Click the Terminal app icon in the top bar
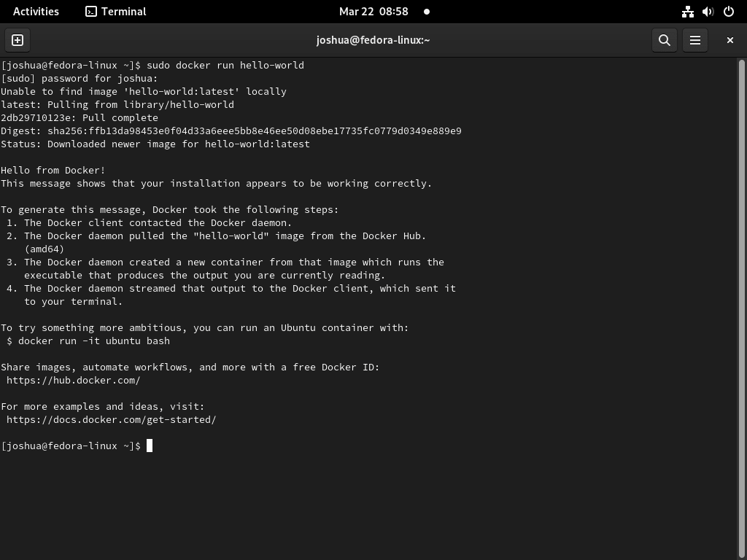 [91, 11]
